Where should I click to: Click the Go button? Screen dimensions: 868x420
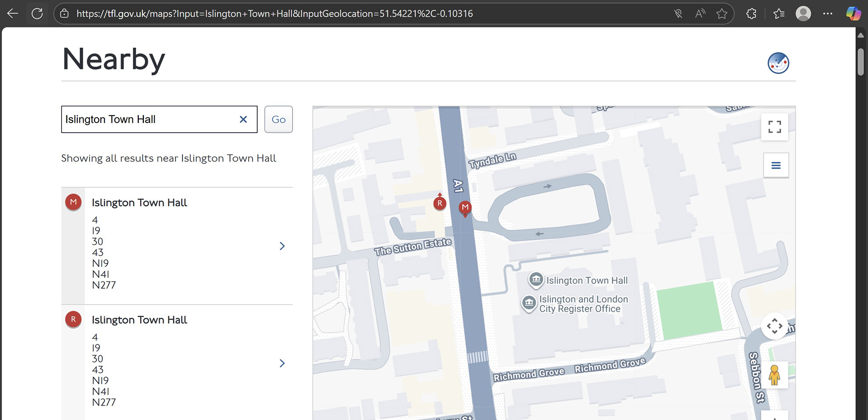click(x=278, y=119)
